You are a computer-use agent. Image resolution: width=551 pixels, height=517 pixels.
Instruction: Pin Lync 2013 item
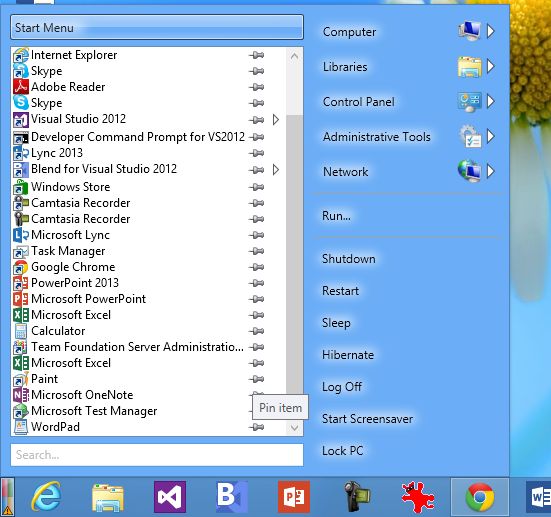tap(257, 153)
